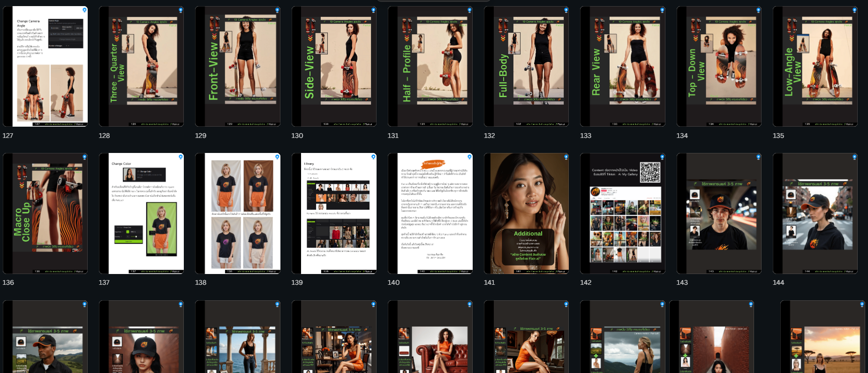The width and height of the screenshot is (868, 373).
Task: Click blue marker icon on Full-Body page 132
Action: click(x=566, y=10)
